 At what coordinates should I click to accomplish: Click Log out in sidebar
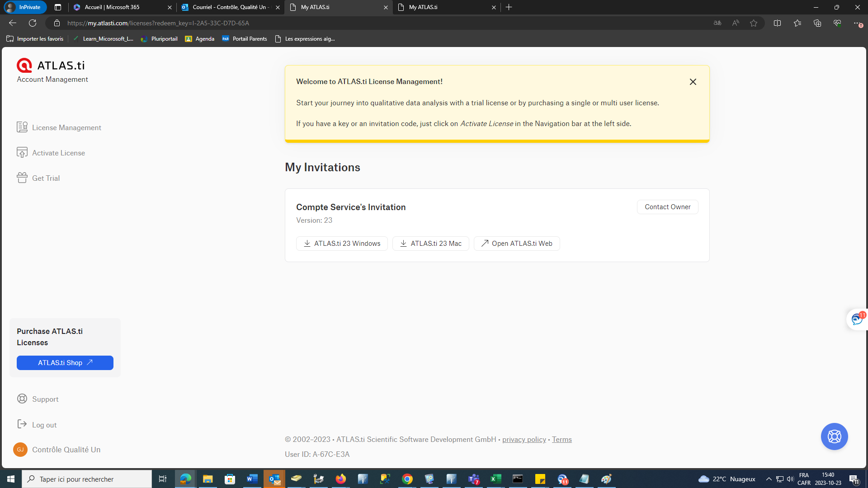(x=44, y=425)
